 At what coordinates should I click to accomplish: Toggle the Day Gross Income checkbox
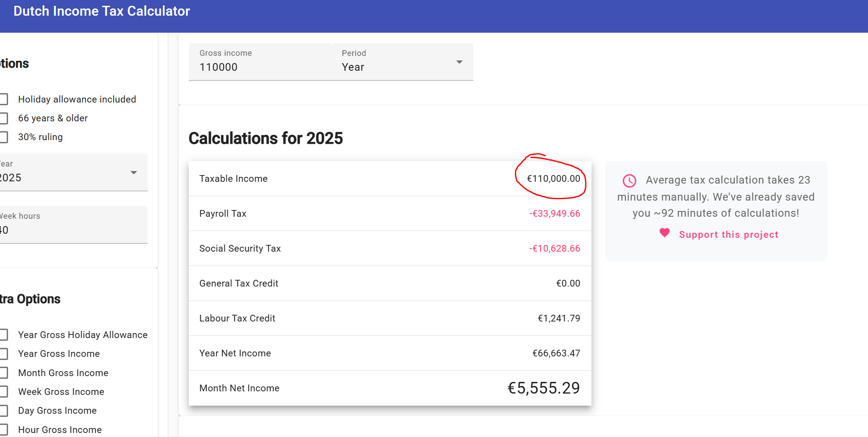4,411
